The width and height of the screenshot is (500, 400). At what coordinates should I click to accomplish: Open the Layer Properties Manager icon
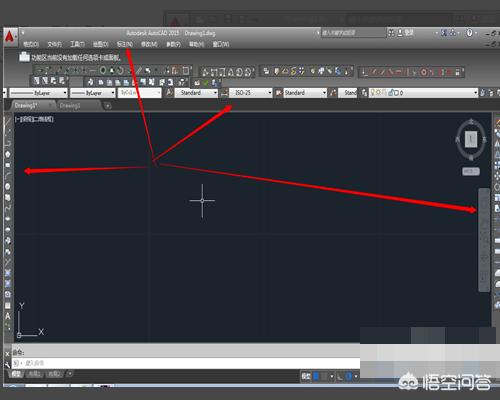[x=364, y=93]
